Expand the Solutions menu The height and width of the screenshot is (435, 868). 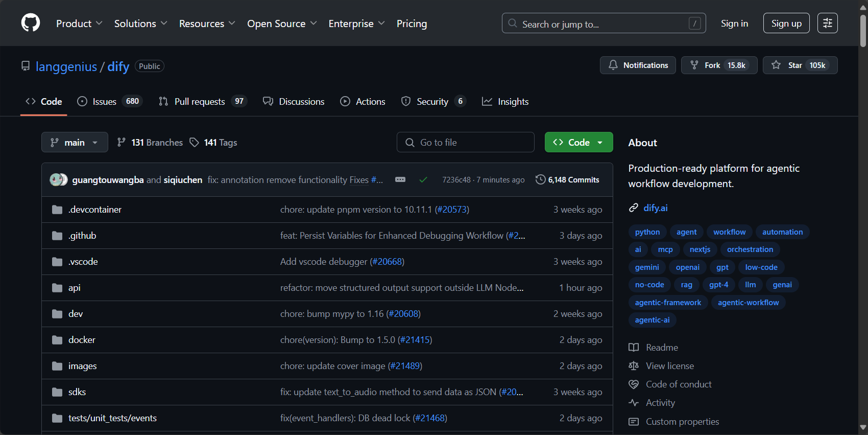coord(140,24)
